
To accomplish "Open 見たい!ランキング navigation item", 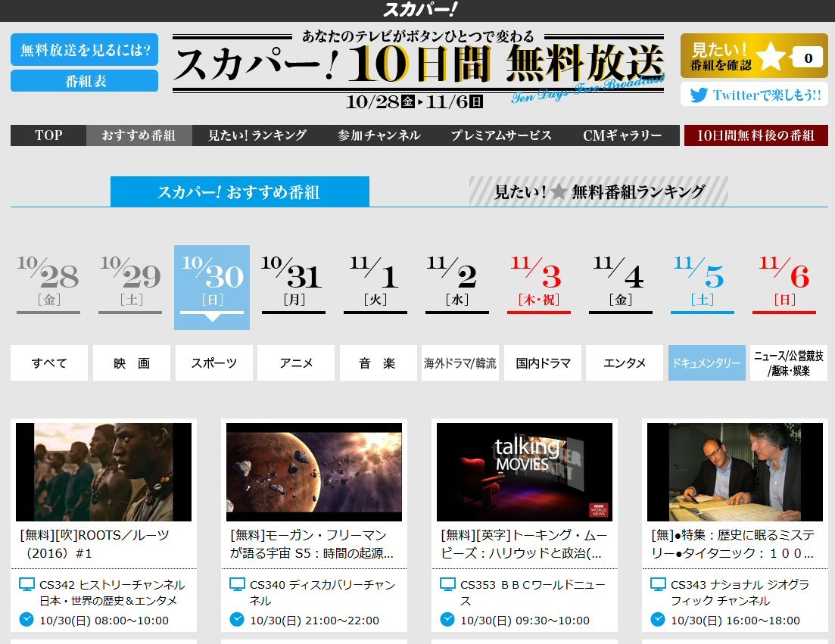I will click(x=257, y=135).
